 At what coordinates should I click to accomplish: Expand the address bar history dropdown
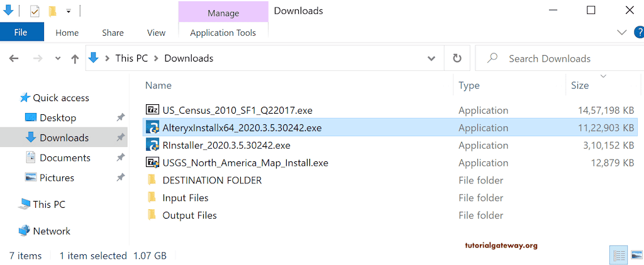click(x=431, y=58)
